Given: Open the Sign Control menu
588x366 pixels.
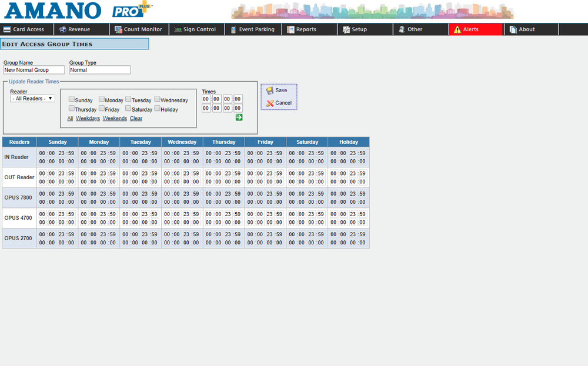Looking at the screenshot, I should (197, 29).
